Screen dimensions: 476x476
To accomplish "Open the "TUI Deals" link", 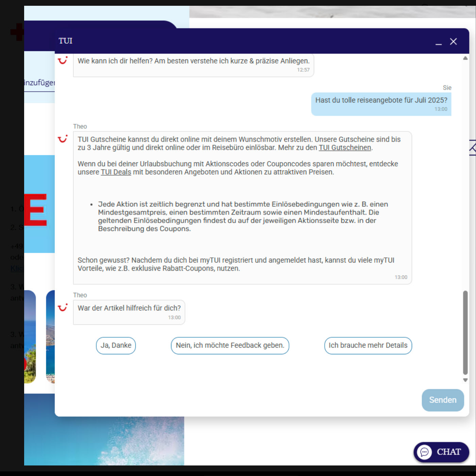I will tap(116, 172).
